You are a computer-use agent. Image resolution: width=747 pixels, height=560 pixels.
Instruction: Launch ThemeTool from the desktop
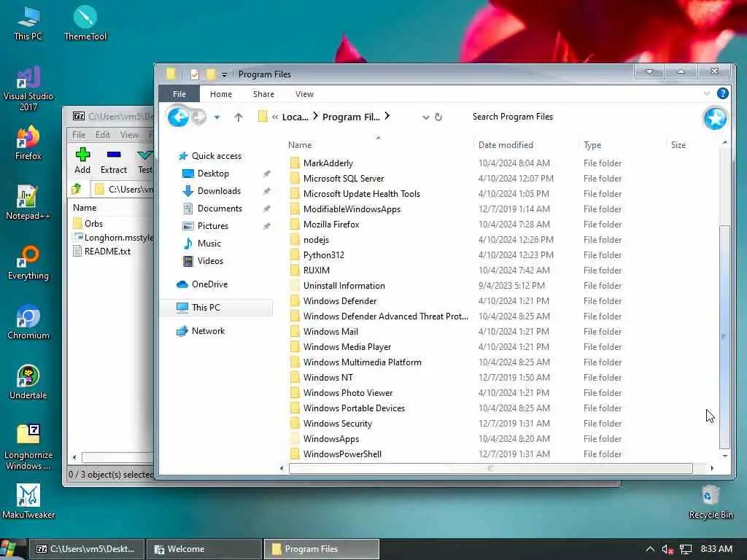click(85, 23)
